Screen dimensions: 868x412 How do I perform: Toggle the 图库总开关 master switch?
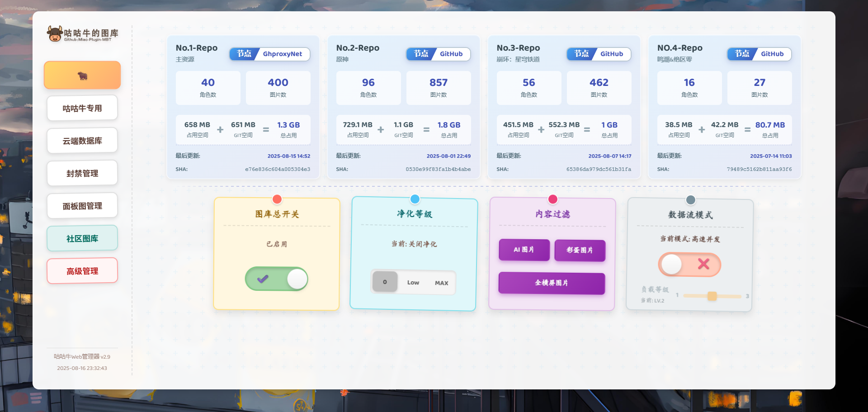277,279
